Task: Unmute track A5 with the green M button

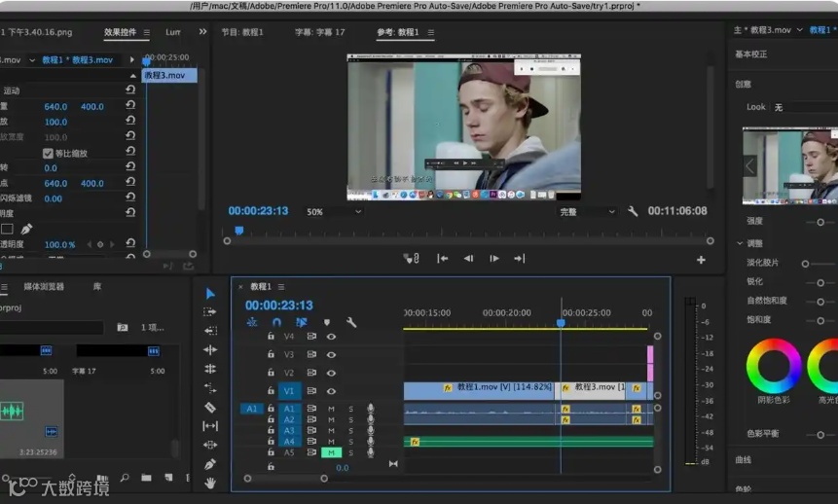Action: [331, 452]
